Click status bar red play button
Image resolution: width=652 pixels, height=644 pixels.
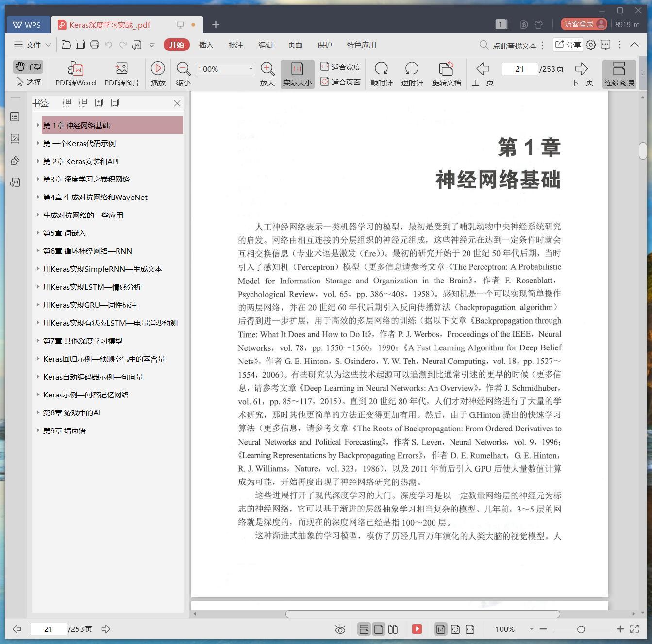tap(417, 629)
